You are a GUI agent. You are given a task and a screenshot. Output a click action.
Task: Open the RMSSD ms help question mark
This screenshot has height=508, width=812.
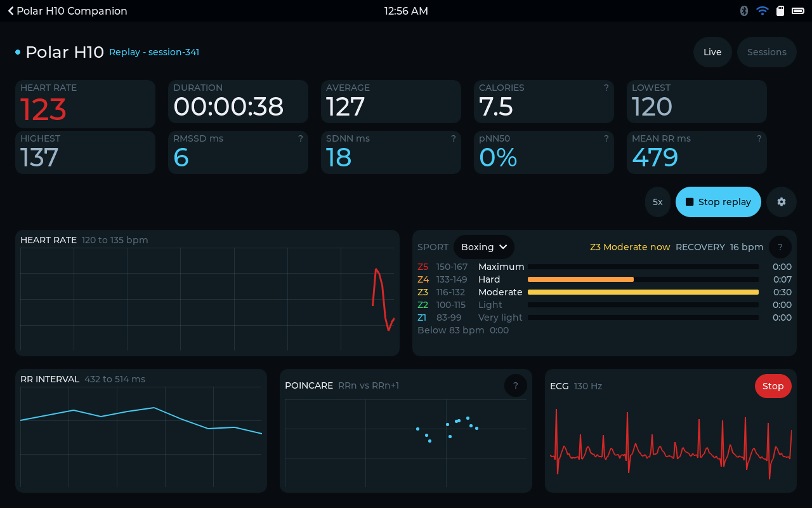click(301, 138)
